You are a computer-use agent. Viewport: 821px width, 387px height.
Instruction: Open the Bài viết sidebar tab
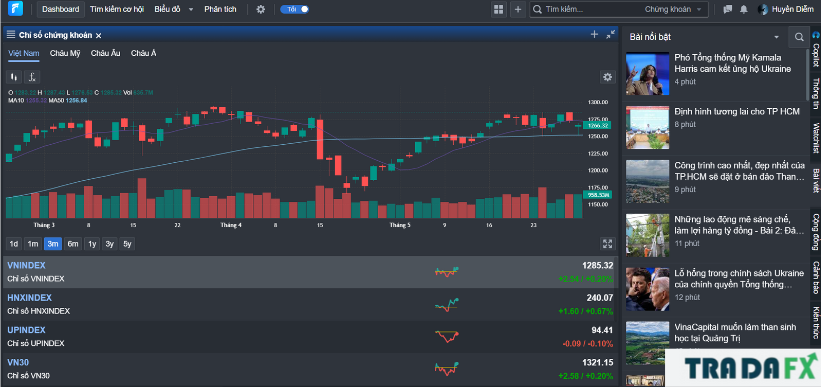point(815,181)
